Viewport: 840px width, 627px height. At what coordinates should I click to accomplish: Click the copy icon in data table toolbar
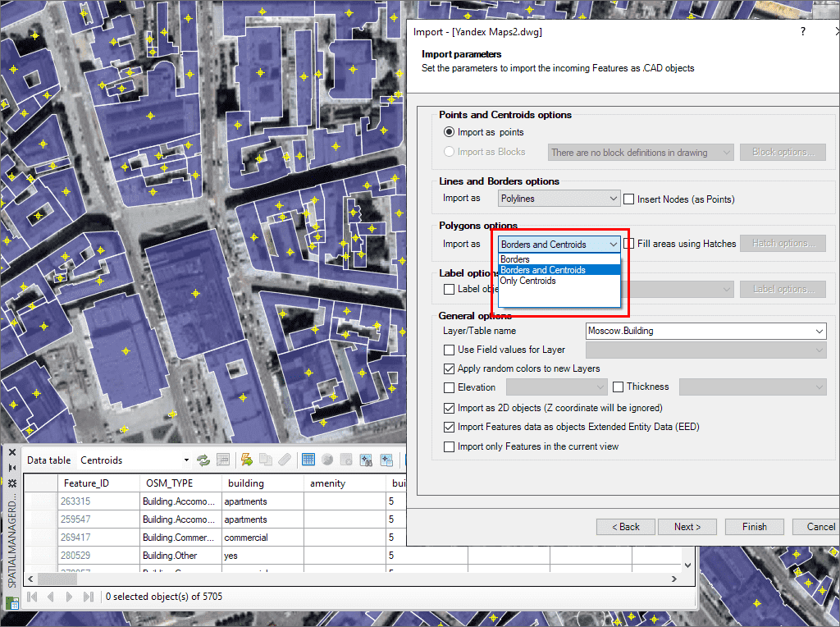pyautogui.click(x=266, y=460)
